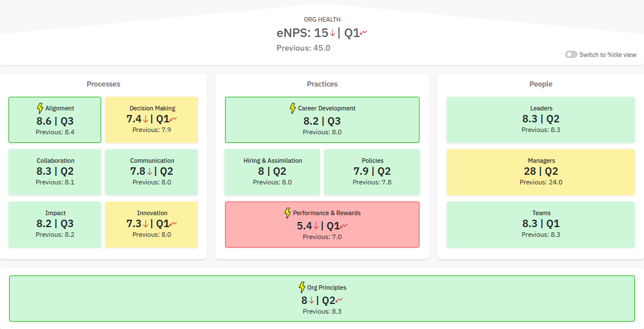Image resolution: width=644 pixels, height=329 pixels.
Task: Toggle the Switch to %tile view switch
Action: coord(571,55)
